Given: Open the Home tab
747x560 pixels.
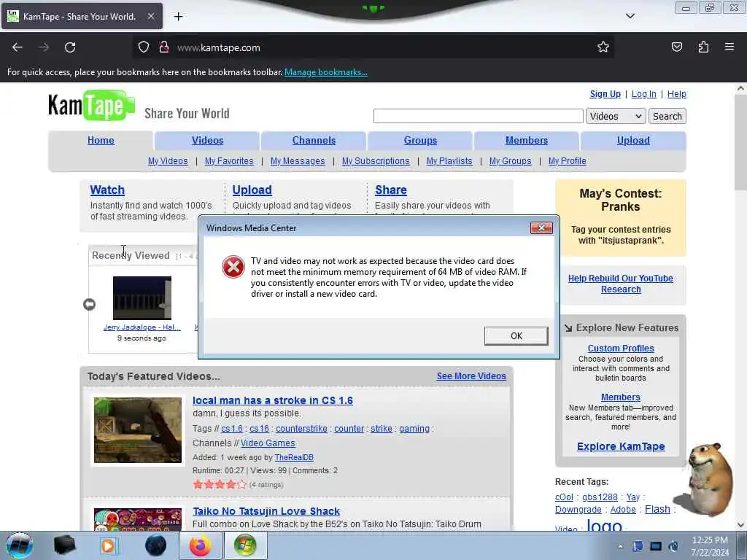Looking at the screenshot, I should (x=101, y=141).
